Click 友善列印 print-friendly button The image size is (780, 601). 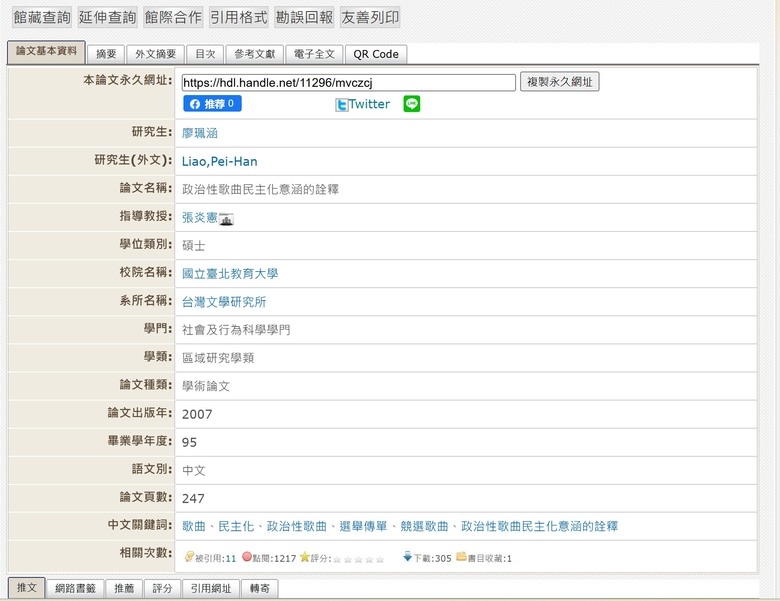point(370,17)
